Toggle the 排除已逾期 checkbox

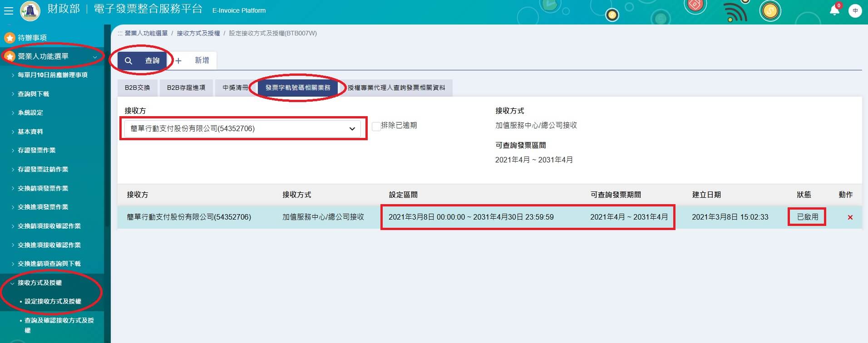point(376,126)
